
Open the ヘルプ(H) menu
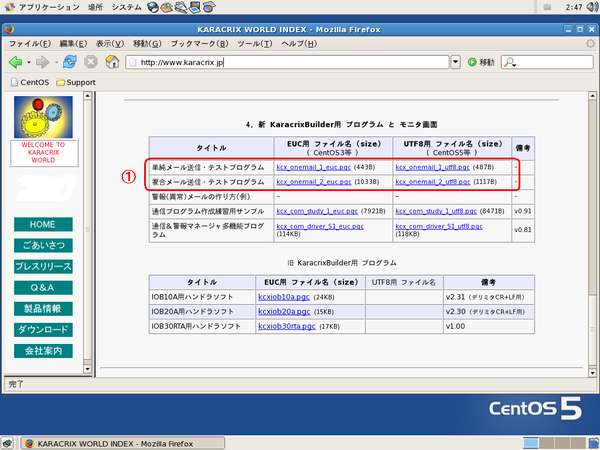[x=299, y=44]
